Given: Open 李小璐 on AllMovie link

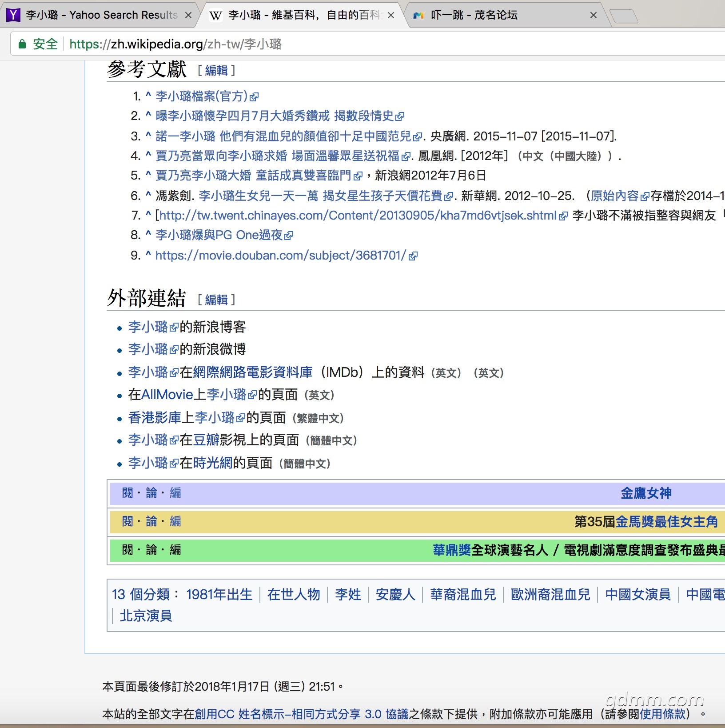Looking at the screenshot, I should pos(231,395).
